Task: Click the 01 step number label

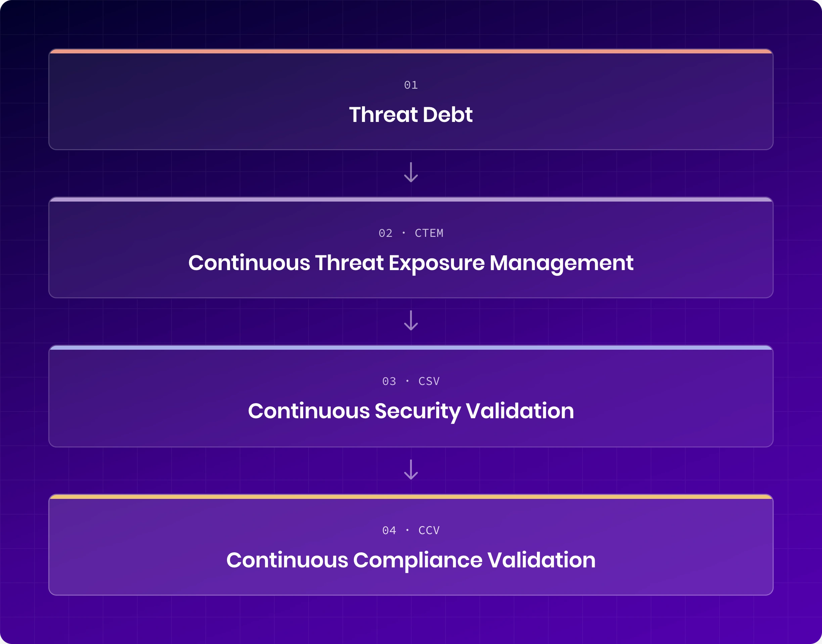Action: (x=411, y=85)
